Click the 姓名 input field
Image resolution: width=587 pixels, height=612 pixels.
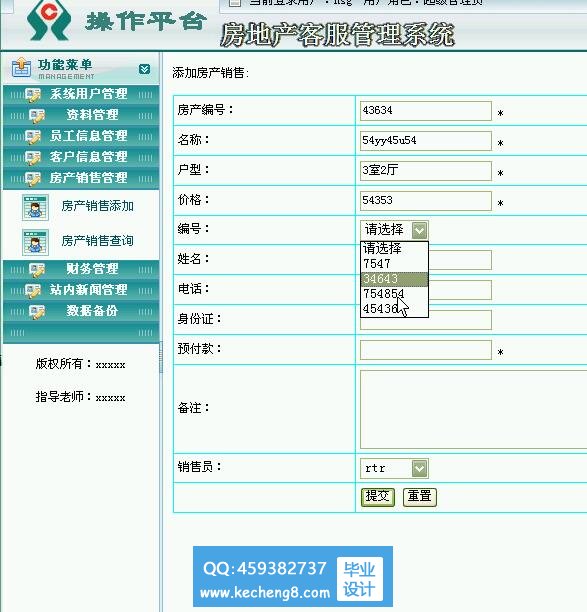pos(460,260)
